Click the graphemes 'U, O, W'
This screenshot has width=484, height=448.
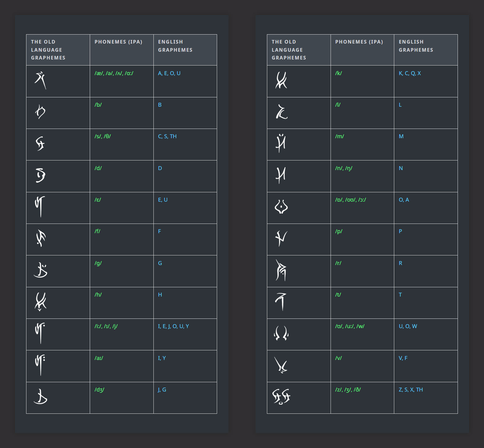[x=408, y=326]
